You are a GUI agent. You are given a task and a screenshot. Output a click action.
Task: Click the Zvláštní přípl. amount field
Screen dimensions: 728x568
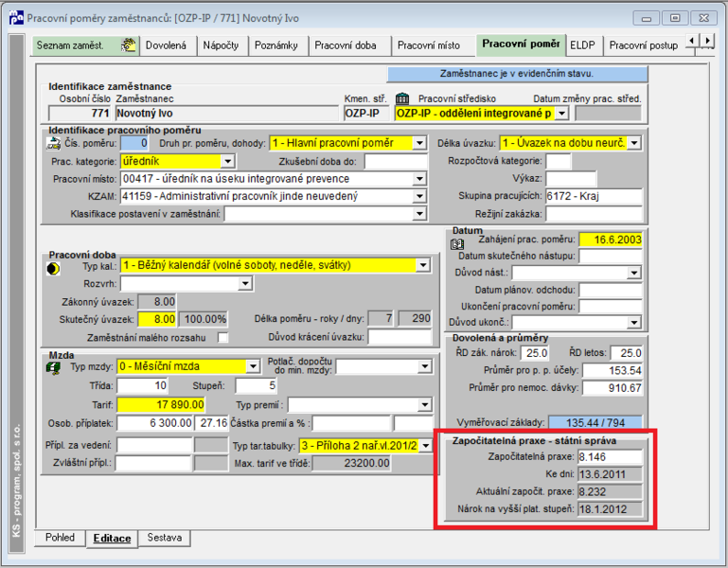[153, 463]
